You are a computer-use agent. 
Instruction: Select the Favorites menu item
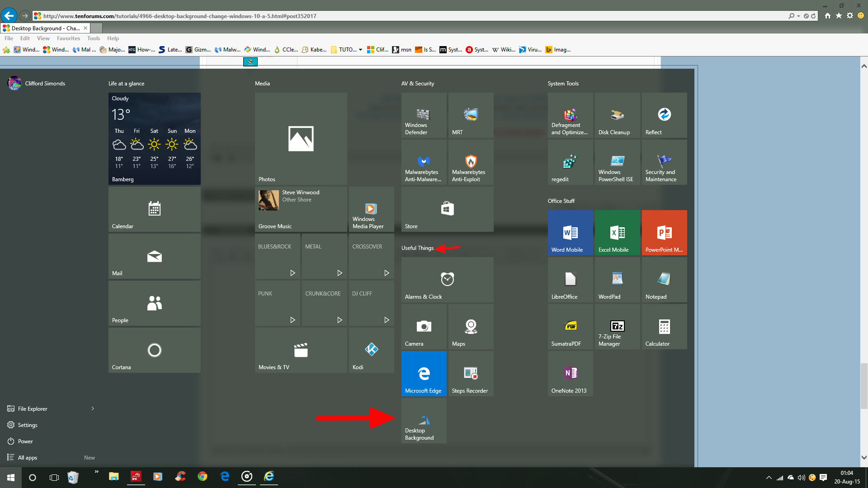(x=67, y=38)
